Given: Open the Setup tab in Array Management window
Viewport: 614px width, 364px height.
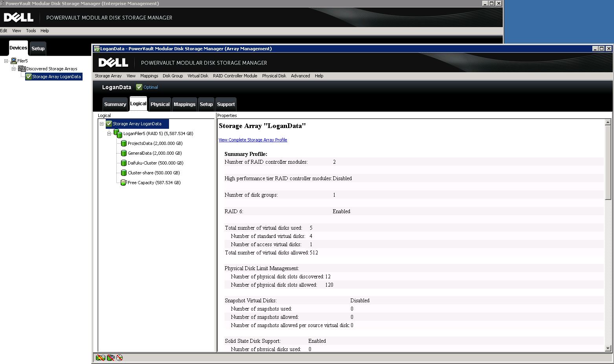Looking at the screenshot, I should click(x=206, y=104).
